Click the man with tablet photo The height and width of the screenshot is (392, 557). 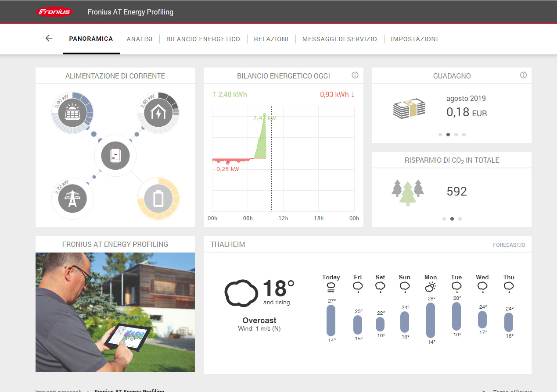tap(115, 312)
